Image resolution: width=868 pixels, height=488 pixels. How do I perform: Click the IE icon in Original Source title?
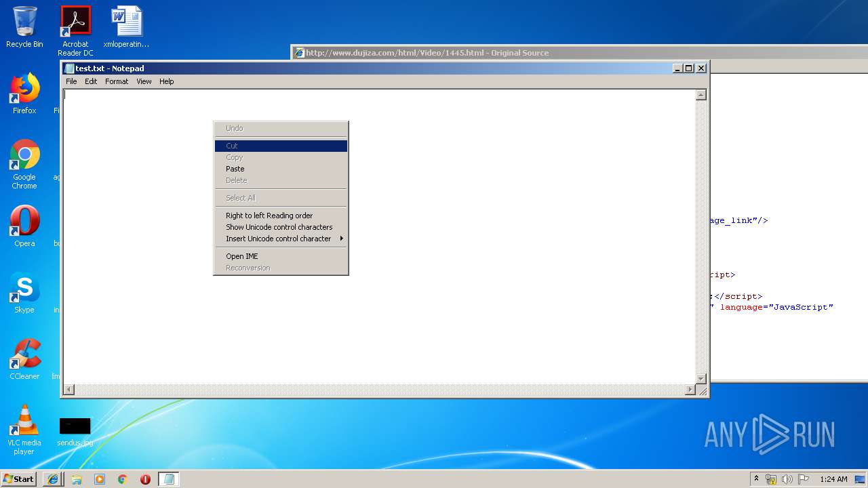tap(298, 53)
